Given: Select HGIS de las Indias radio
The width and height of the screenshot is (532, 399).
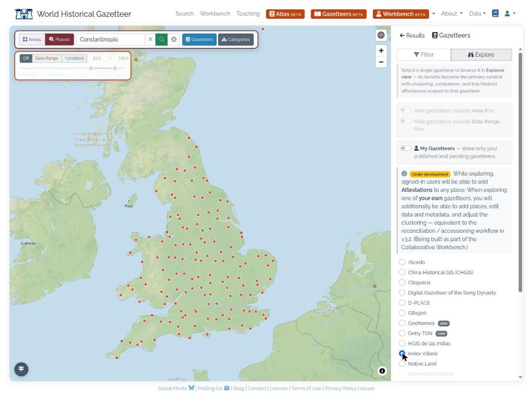Looking at the screenshot, I should coord(402,343).
